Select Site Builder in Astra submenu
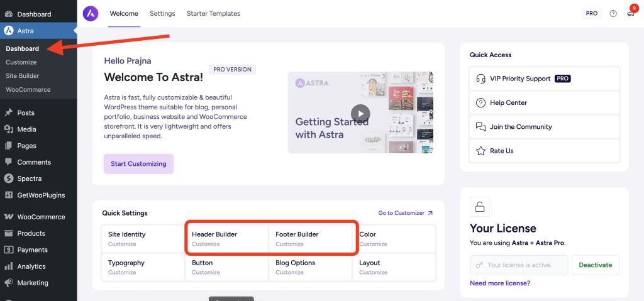 [x=23, y=76]
